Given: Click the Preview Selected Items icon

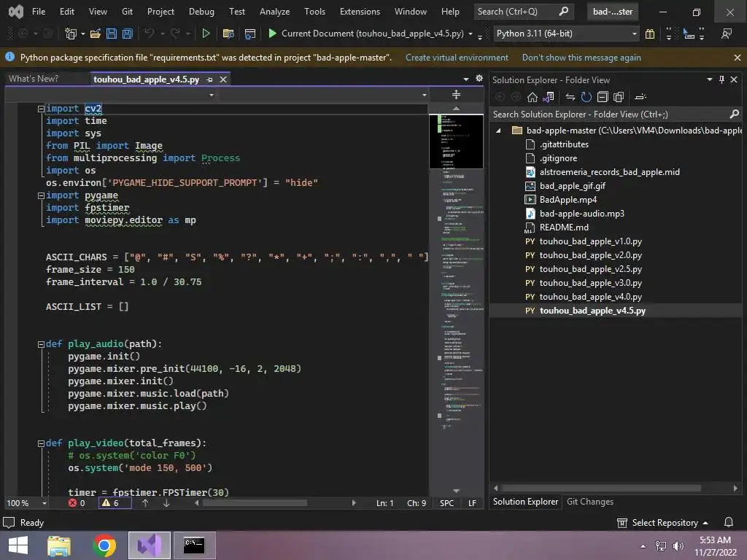Looking at the screenshot, I should 640,97.
